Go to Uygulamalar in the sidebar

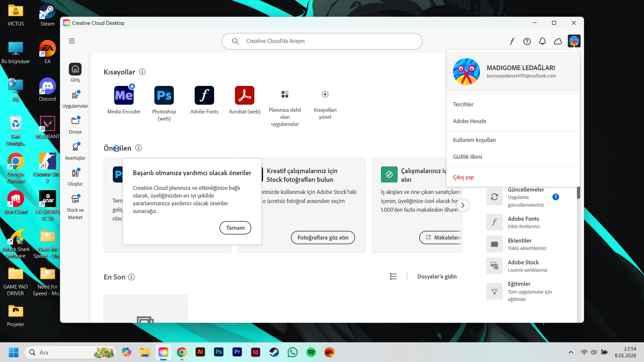75,99
